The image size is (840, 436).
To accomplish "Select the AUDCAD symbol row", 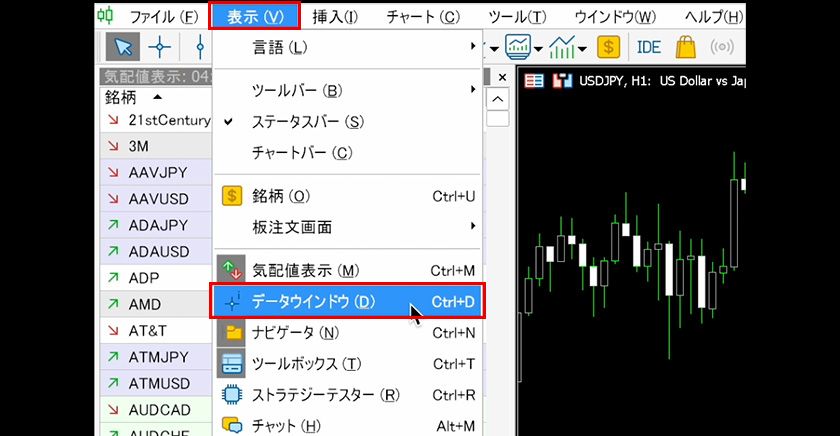I will click(x=158, y=410).
